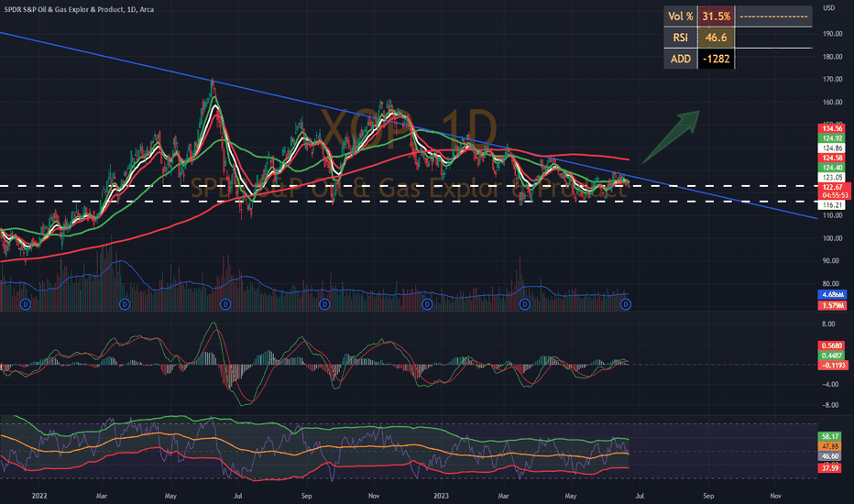Click the 8.00 tick on the MACD scale
Viewport: 854px width, 504px height.
click(x=827, y=324)
